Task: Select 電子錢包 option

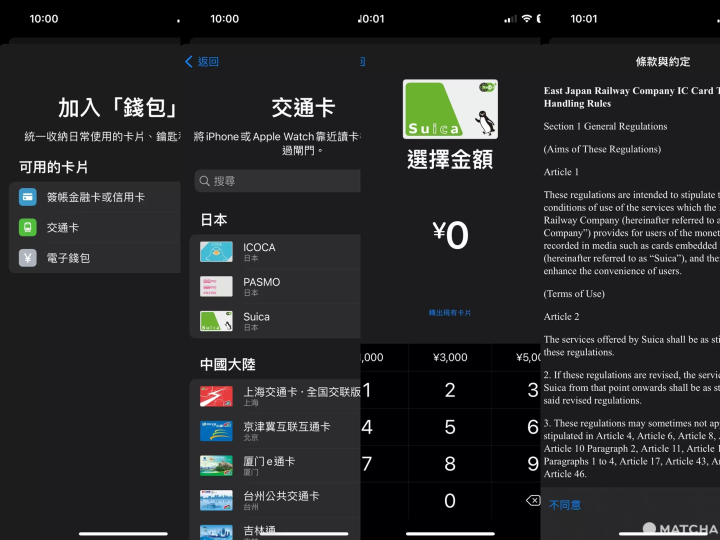Action: pos(95,258)
